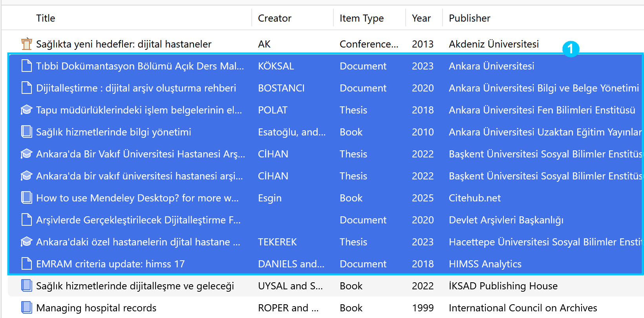The height and width of the screenshot is (318, 644).
Task: Select title 'Sağlık hizmetlerinde dijitalleşme ve geleceği'
Action: point(135,286)
